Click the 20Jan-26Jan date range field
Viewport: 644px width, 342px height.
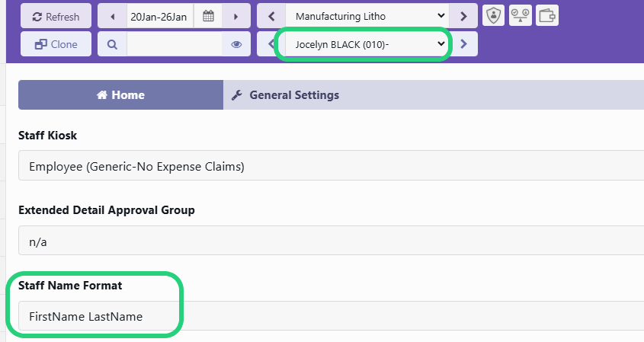[159, 16]
